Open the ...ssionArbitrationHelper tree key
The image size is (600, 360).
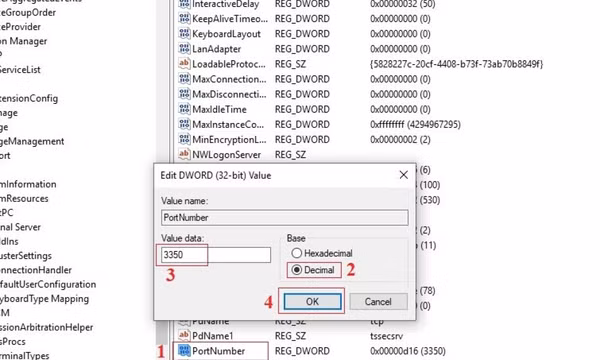pos(46,327)
